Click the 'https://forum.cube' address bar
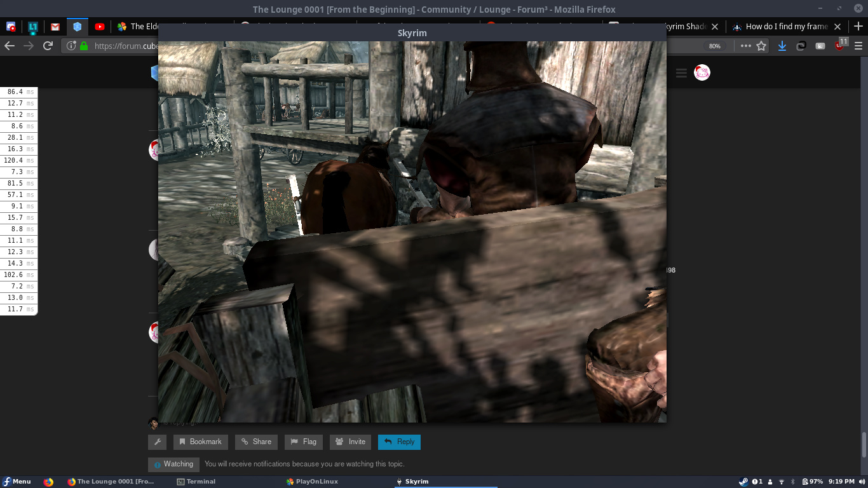Screen dimensions: 868x488 coord(125,46)
